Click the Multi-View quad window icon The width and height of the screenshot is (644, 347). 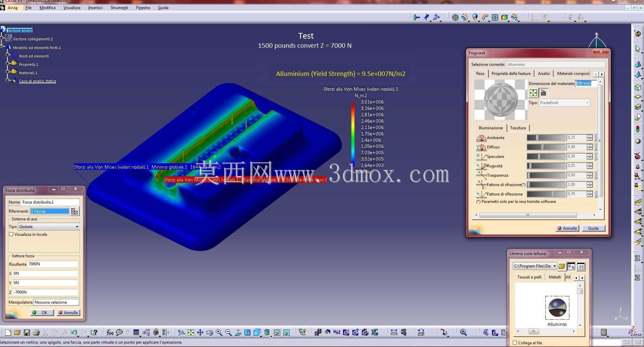[x=248, y=333]
